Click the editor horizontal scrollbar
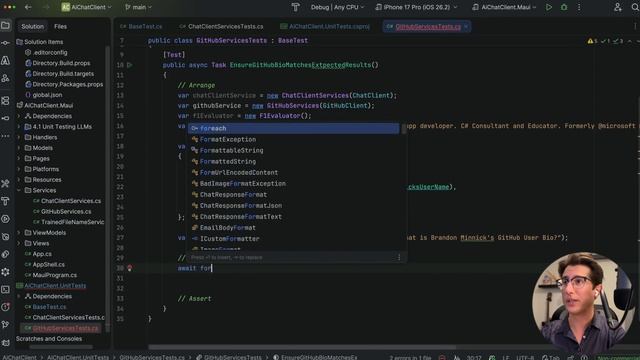 [302, 347]
